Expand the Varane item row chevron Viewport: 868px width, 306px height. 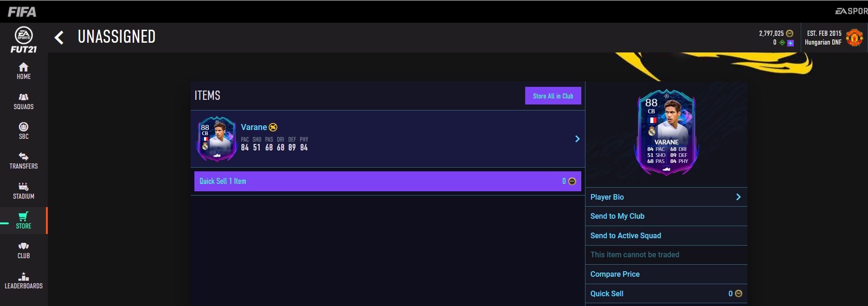tap(578, 139)
